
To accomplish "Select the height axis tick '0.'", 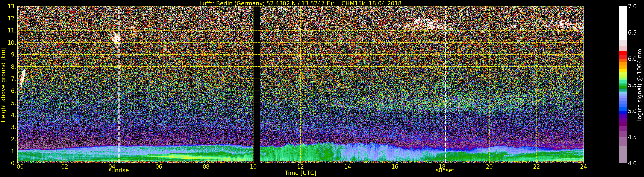I will point(14,163).
